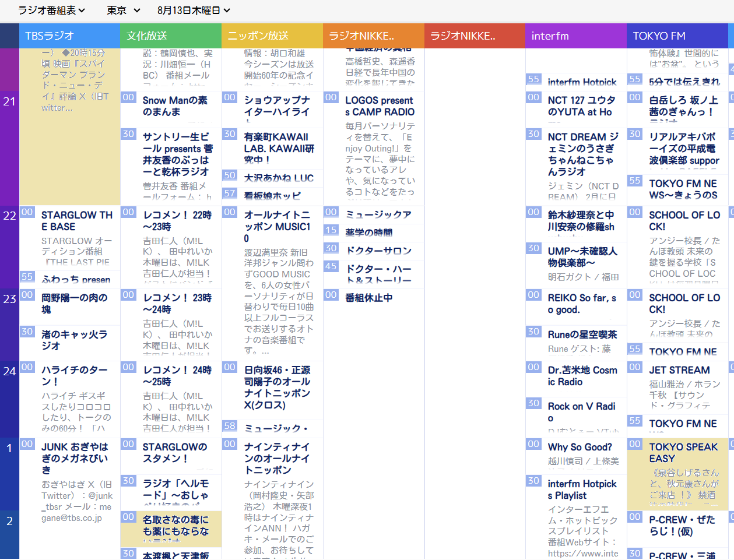Viewport: 734px width, 560px height.
Task: Open ドクターサロン program entry
Action: (x=378, y=251)
